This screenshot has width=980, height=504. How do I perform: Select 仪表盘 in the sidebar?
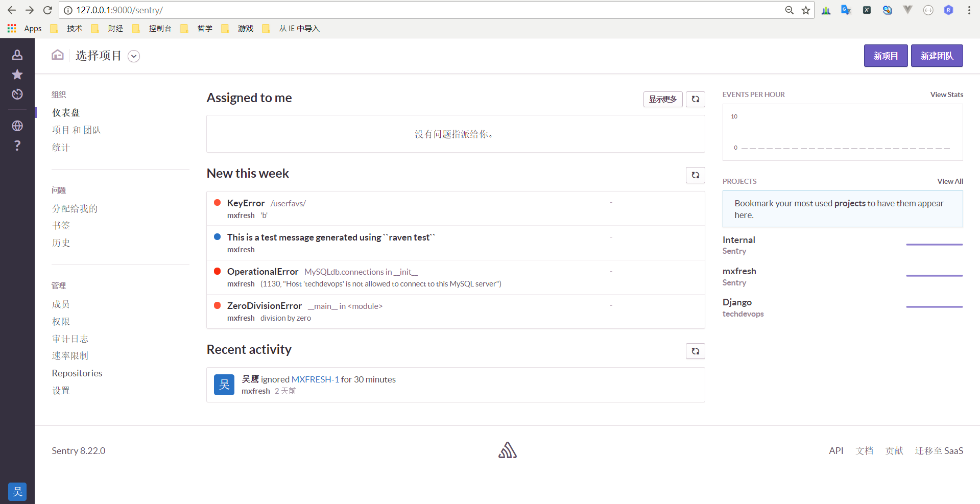pos(66,112)
